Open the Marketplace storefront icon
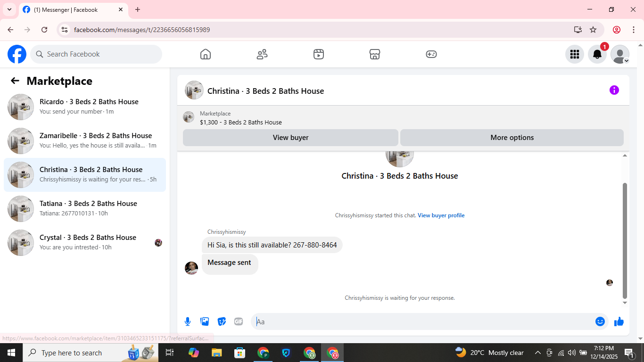This screenshot has width=644, height=362. pos(375,54)
